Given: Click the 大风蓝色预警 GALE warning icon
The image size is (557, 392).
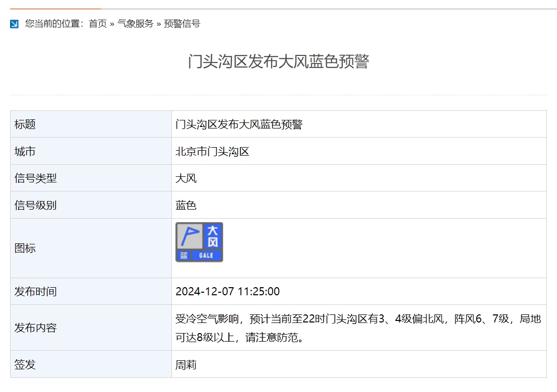Looking at the screenshot, I should click(x=199, y=242).
